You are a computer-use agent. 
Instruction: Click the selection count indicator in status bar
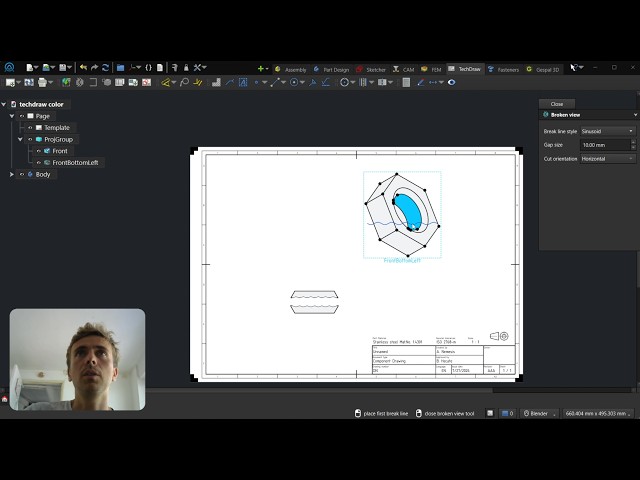point(507,413)
